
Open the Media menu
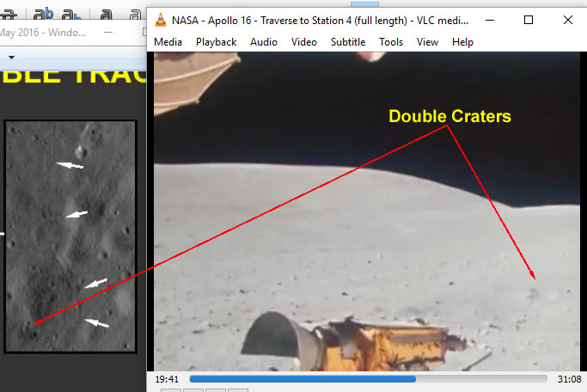(168, 42)
